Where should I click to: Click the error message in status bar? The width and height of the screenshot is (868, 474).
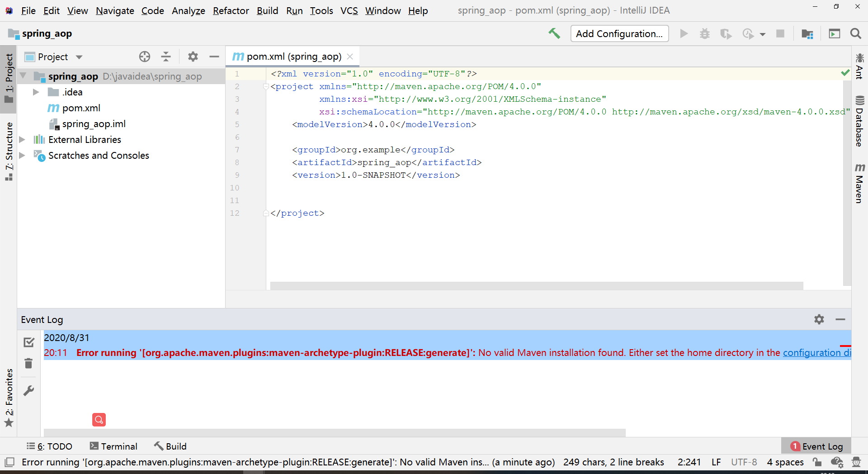[288, 462]
